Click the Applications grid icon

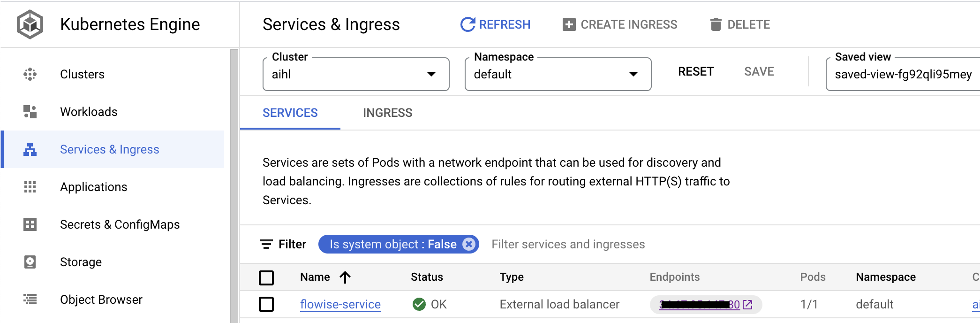tap(30, 187)
